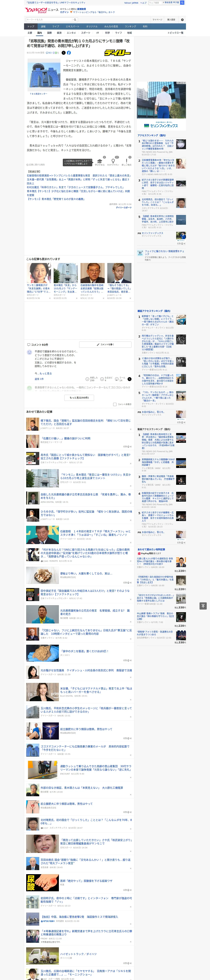Open article 「サンモニ」青木理氏「発言には一層気をつけたい」
The image size is (210, 980).
tap(95, 477)
